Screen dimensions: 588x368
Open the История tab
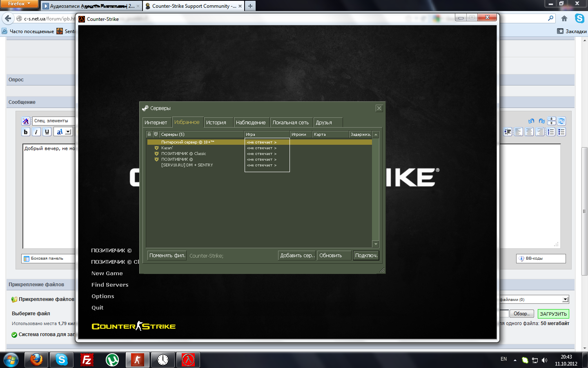tap(218, 122)
